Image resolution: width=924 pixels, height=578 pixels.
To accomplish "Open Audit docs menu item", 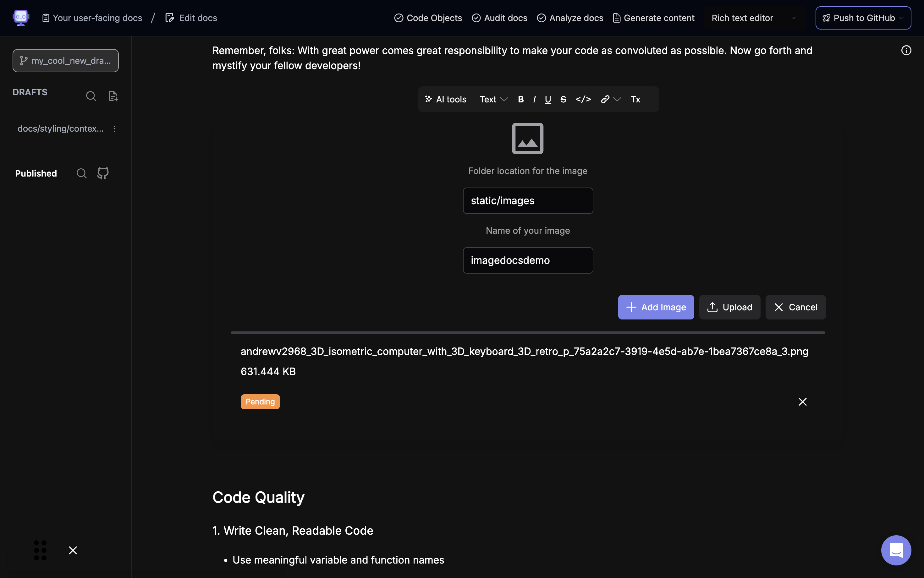I will click(499, 18).
